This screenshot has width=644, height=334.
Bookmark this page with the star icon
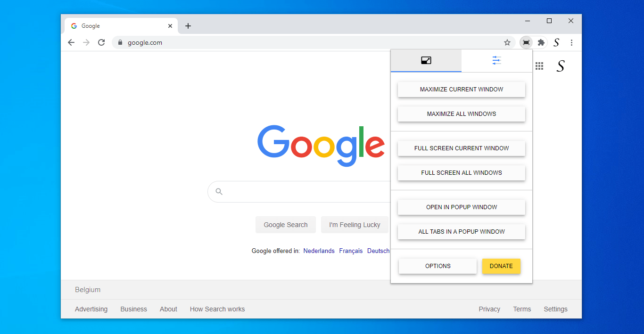point(507,42)
